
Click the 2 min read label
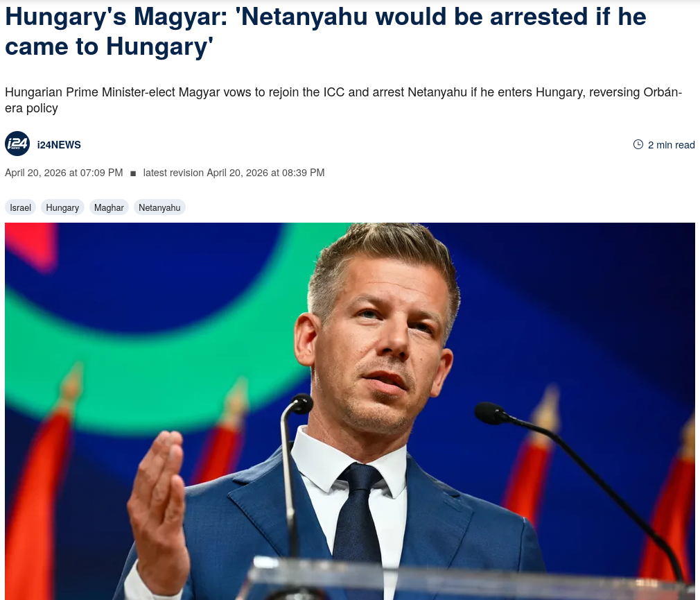click(x=671, y=145)
